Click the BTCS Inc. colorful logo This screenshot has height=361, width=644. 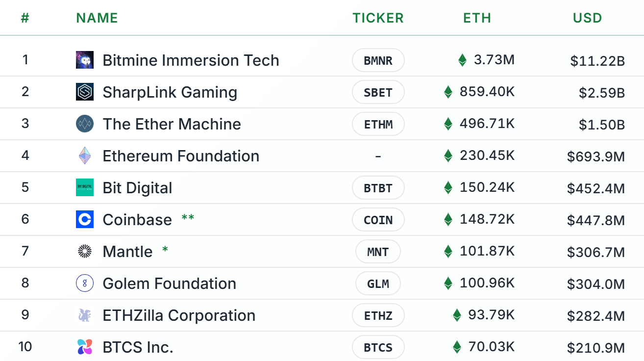tap(84, 347)
